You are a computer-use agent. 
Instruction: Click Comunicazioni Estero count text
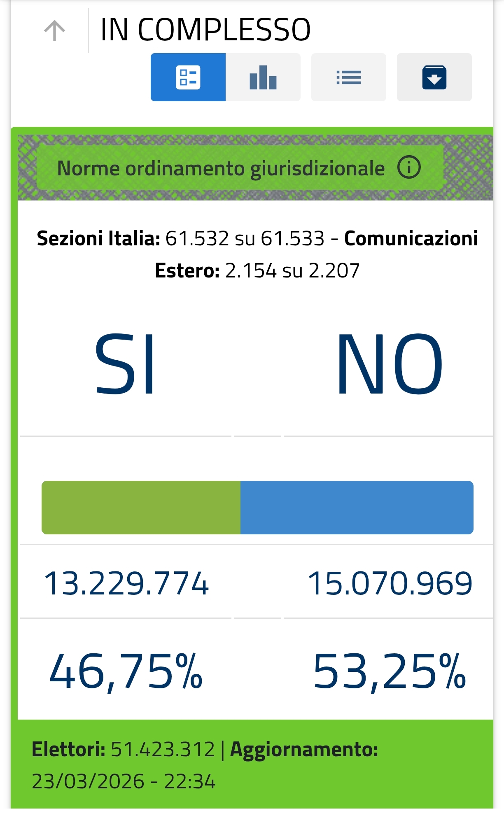(257, 271)
